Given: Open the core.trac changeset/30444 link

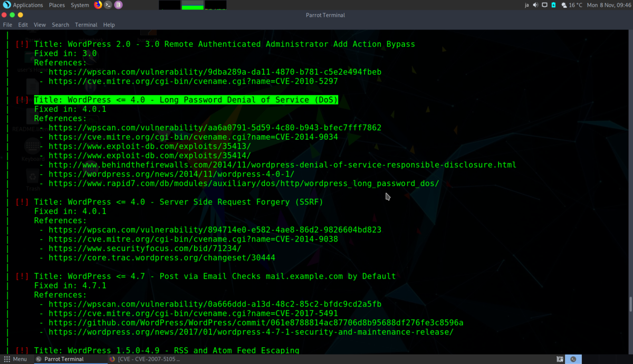Looking at the screenshot, I should 162,258.
